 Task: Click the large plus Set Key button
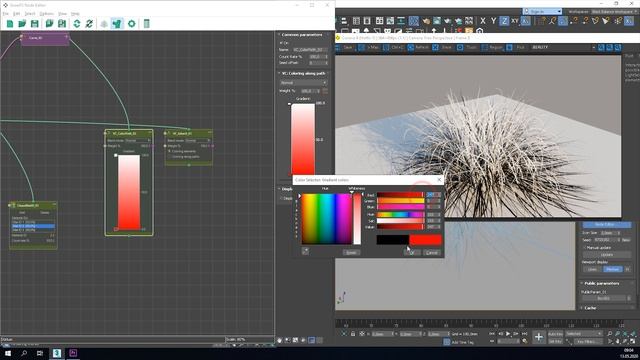(x=539, y=337)
